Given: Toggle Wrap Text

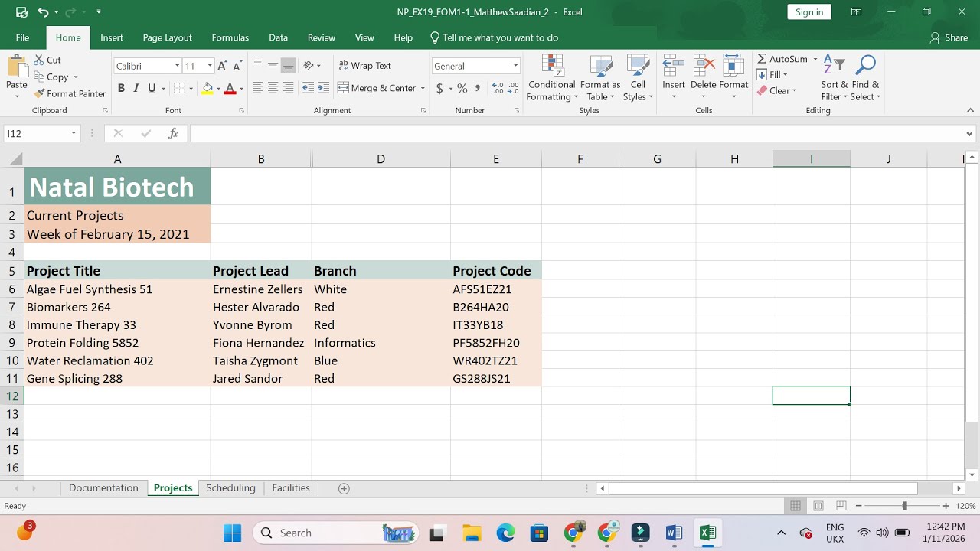Looking at the screenshot, I should [x=365, y=66].
